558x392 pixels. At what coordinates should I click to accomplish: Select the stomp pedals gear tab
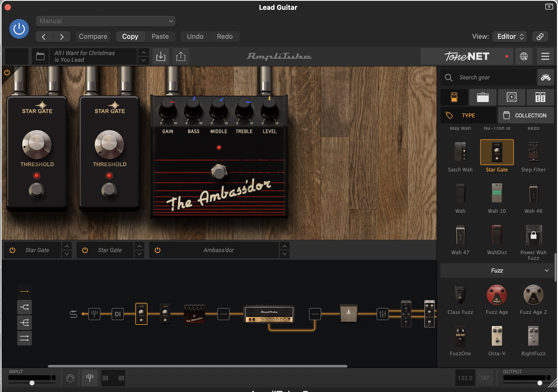454,97
